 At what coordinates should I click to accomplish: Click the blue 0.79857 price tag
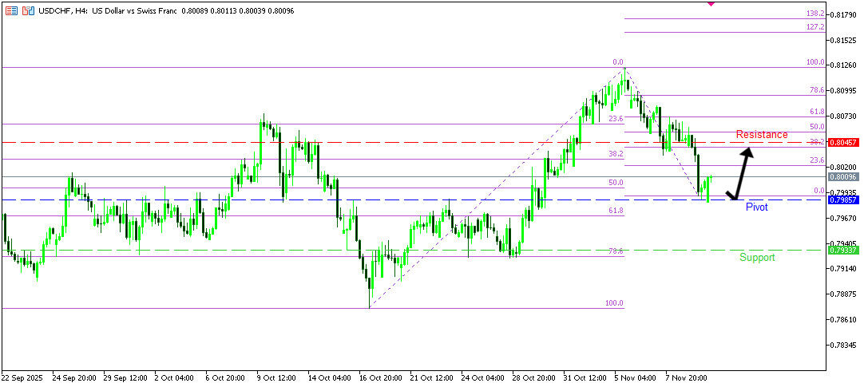coord(842,199)
